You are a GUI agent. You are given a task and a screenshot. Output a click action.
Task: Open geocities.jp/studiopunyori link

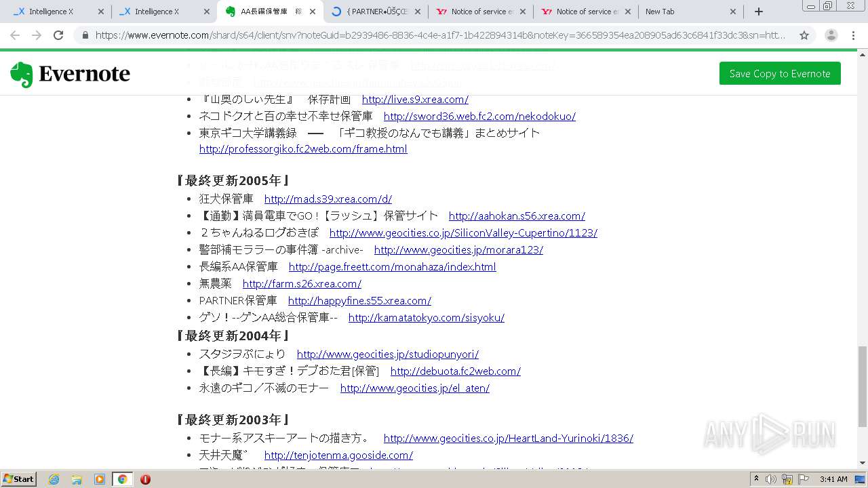pos(388,354)
